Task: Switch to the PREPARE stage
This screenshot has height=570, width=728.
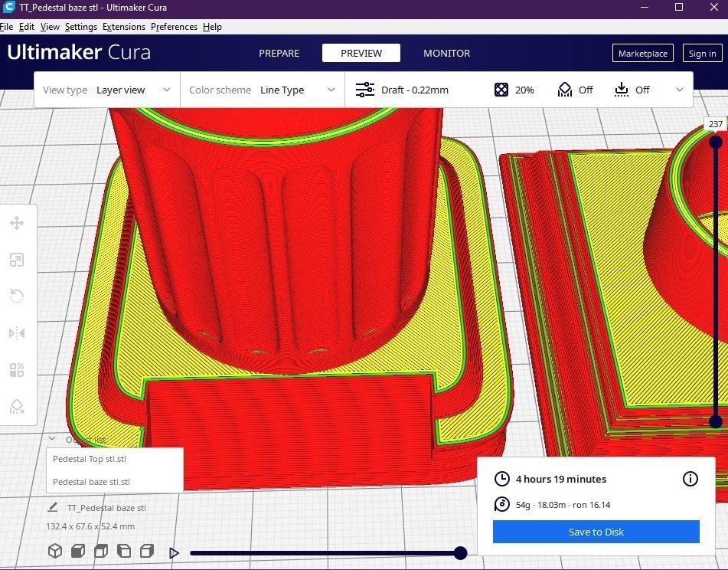Action: 279,53
